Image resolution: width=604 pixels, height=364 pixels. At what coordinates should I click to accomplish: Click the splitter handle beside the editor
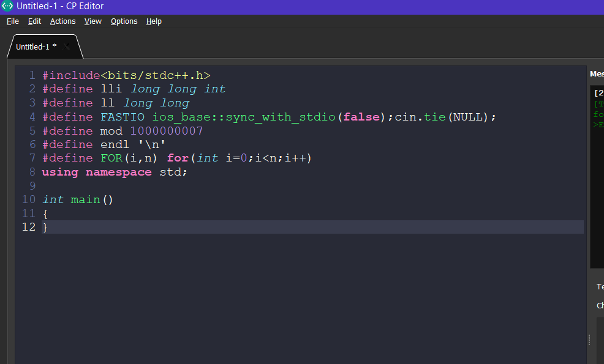[x=589, y=340]
